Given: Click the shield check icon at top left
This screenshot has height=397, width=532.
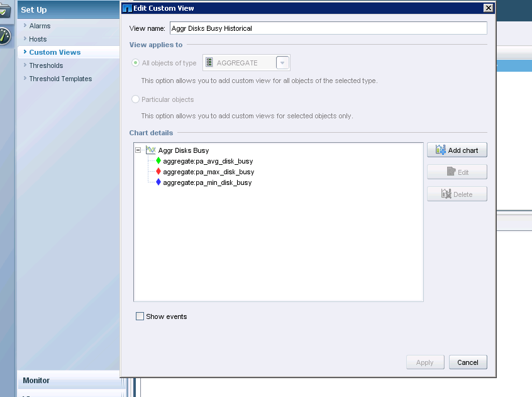Looking at the screenshot, I should [5, 11].
